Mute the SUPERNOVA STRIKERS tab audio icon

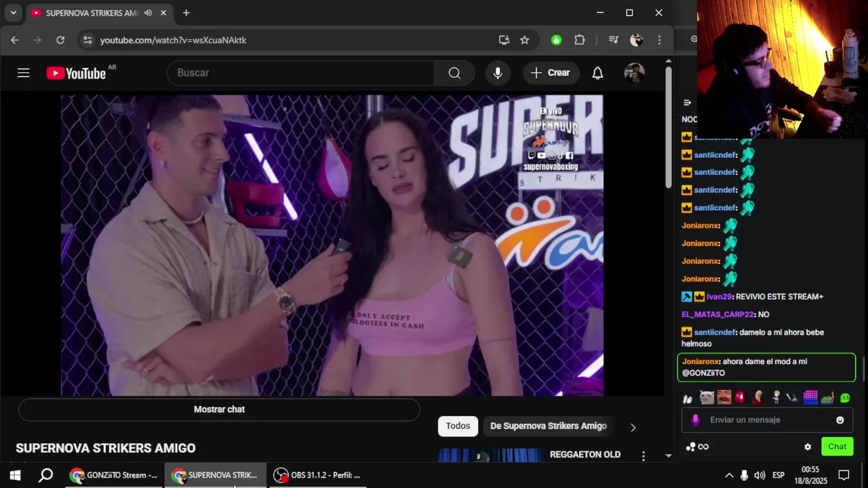point(148,13)
